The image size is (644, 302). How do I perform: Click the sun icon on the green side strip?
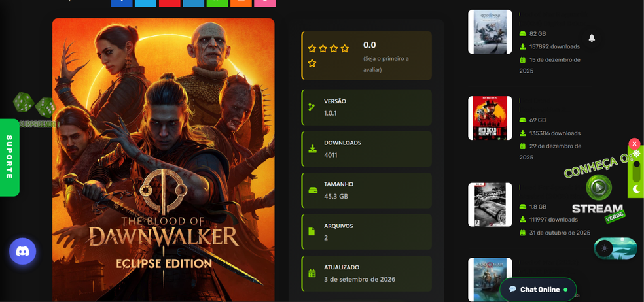tap(636, 154)
